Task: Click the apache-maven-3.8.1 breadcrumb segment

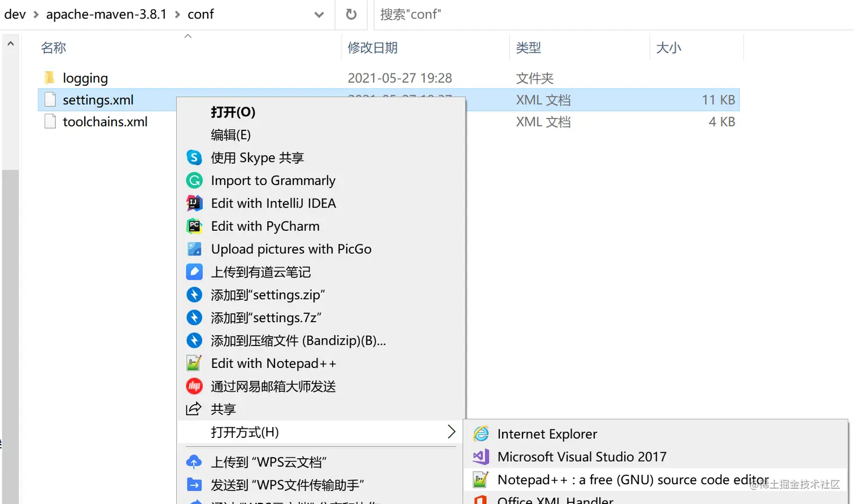Action: [106, 14]
